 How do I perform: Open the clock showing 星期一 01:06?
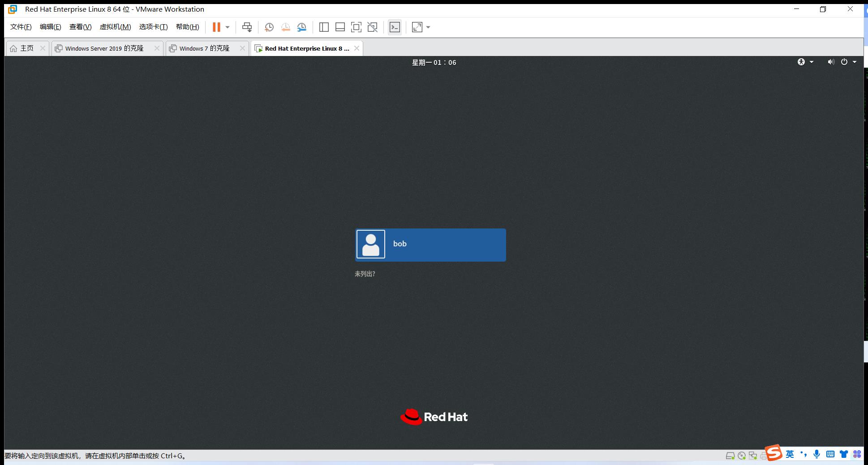pos(434,63)
